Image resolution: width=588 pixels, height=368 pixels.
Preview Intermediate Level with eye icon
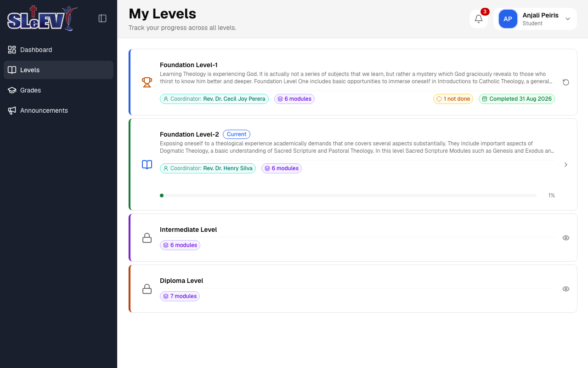pos(566,238)
